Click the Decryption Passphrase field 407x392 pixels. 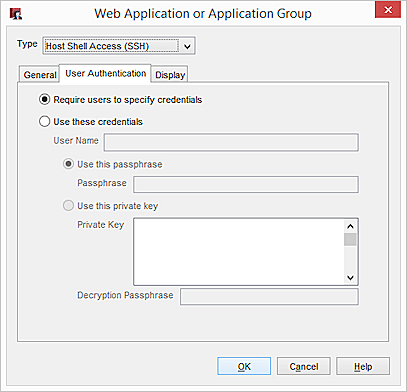(x=269, y=297)
